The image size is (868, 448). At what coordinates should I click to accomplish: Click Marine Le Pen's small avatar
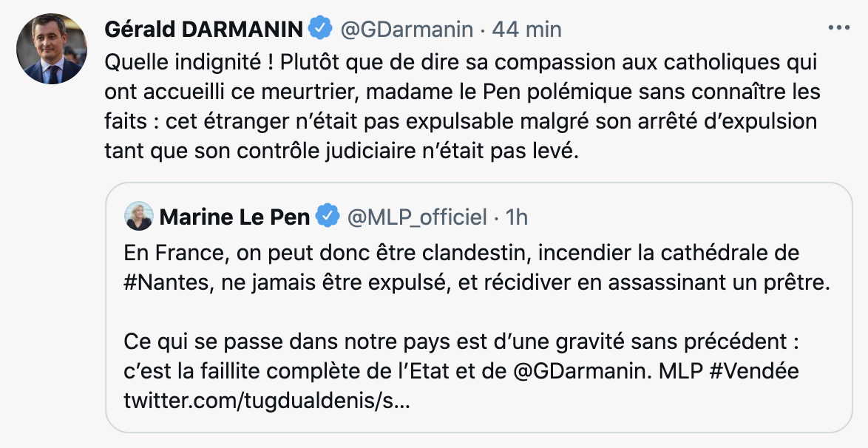pos(138,216)
